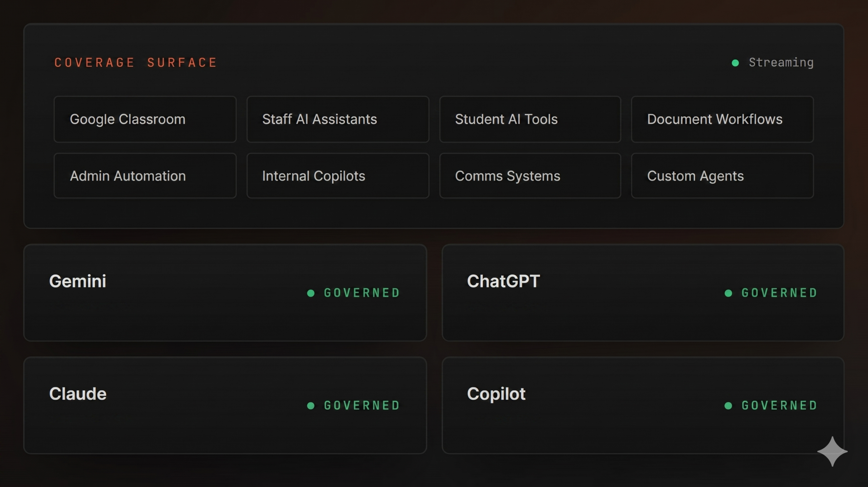Click the green status dot in the ChatGPT card
Viewport: 868px width, 487px height.
(728, 293)
